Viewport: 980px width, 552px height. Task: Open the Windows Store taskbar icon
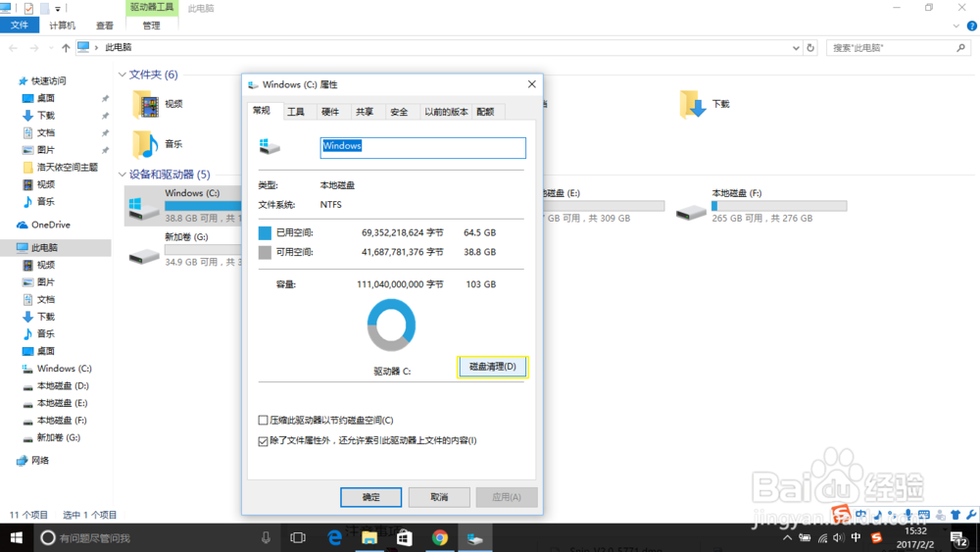point(405,537)
